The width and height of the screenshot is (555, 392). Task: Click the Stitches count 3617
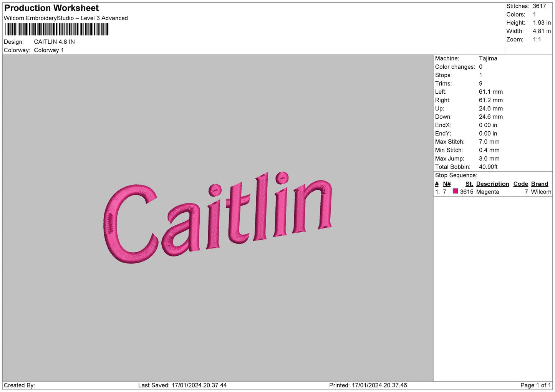pyautogui.click(x=539, y=6)
